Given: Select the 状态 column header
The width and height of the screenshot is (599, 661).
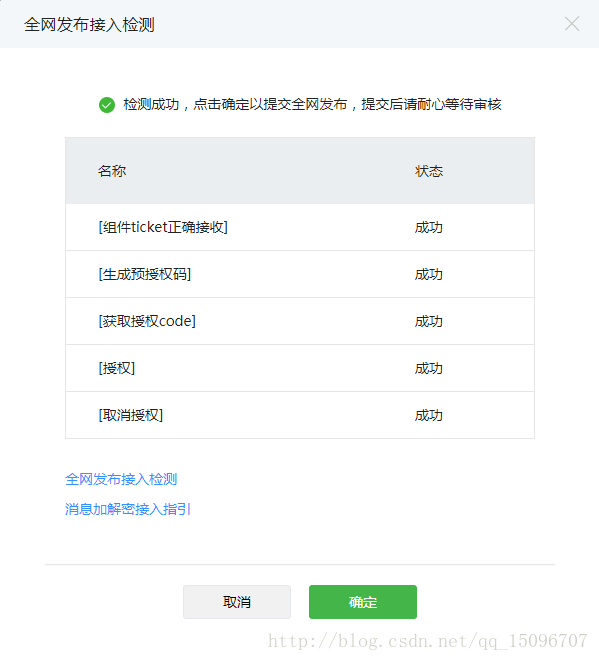Looking at the screenshot, I should click(x=429, y=171).
